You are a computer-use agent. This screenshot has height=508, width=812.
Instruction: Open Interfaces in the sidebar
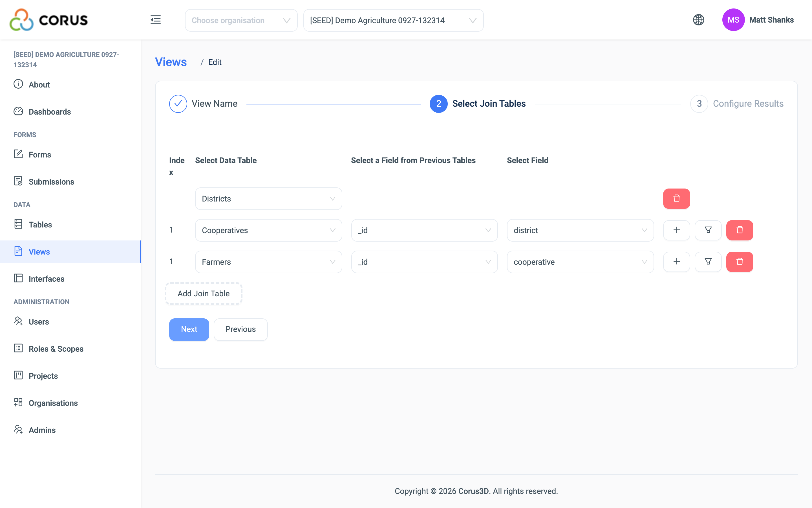coord(70,279)
